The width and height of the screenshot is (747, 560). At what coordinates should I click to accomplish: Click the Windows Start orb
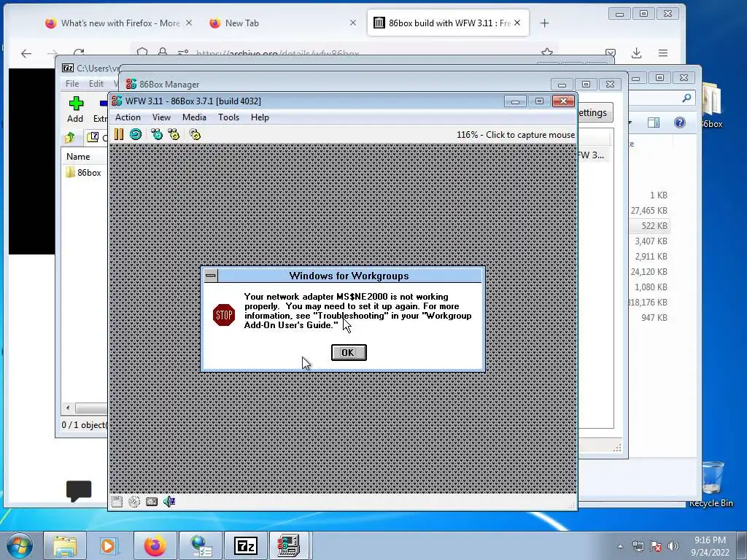(x=20, y=545)
